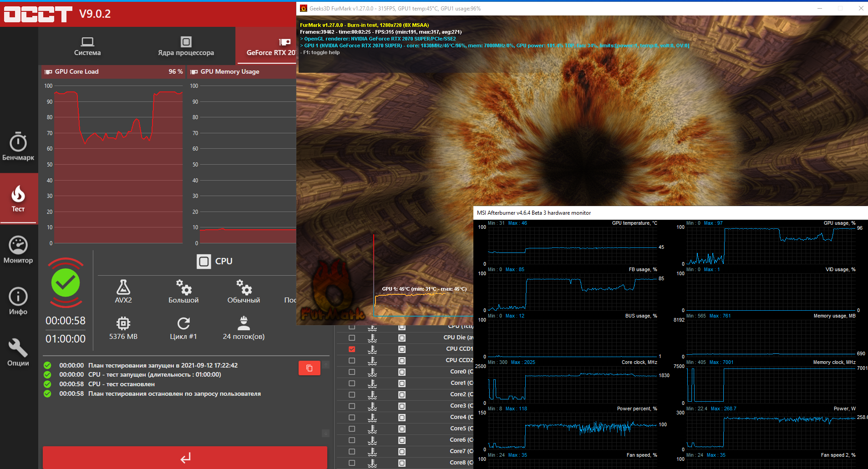Click square sensor icon in Core0 row

(402, 372)
